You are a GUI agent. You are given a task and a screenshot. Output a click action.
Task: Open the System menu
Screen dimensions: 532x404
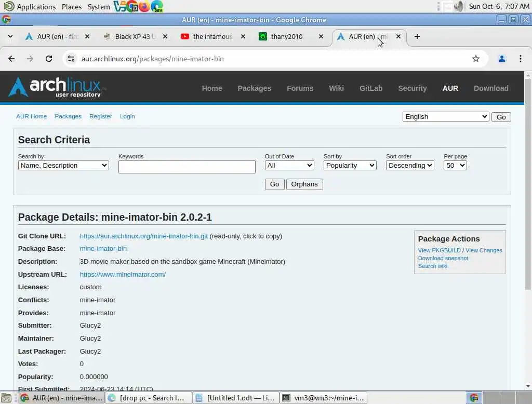click(x=98, y=7)
